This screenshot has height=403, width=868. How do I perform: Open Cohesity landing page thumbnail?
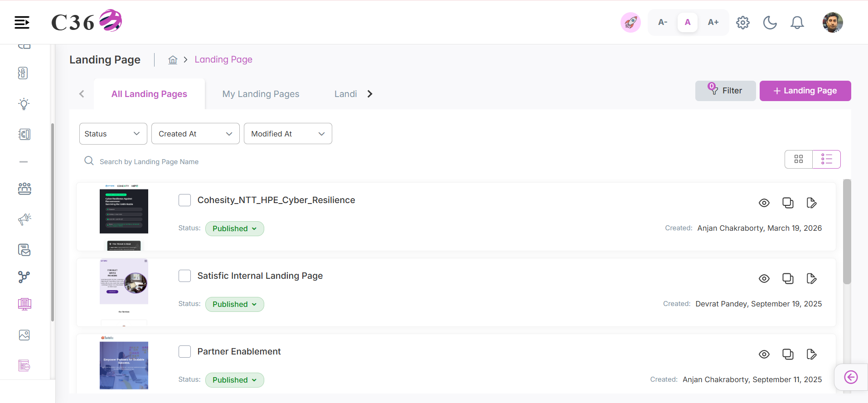click(x=124, y=217)
